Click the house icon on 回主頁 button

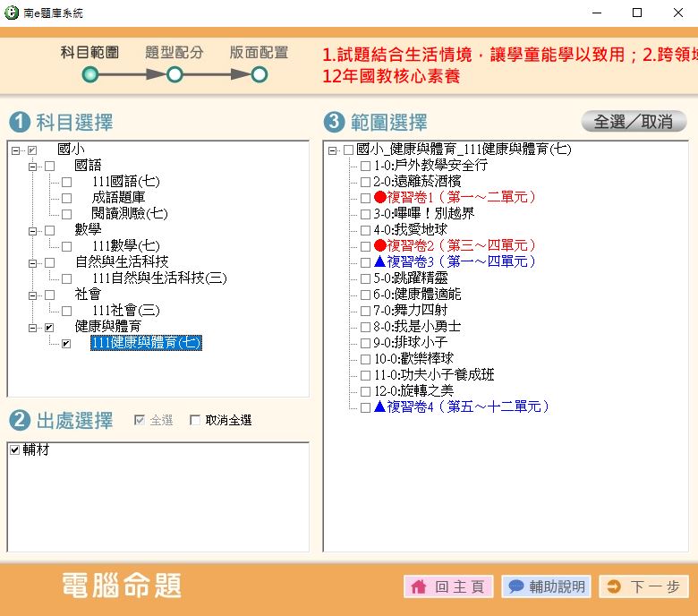point(418,587)
